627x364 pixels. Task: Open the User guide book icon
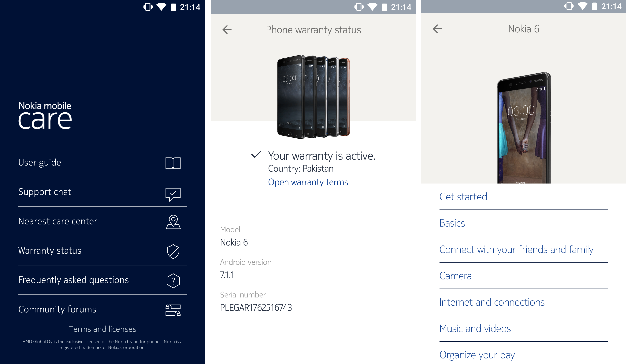pyautogui.click(x=173, y=163)
